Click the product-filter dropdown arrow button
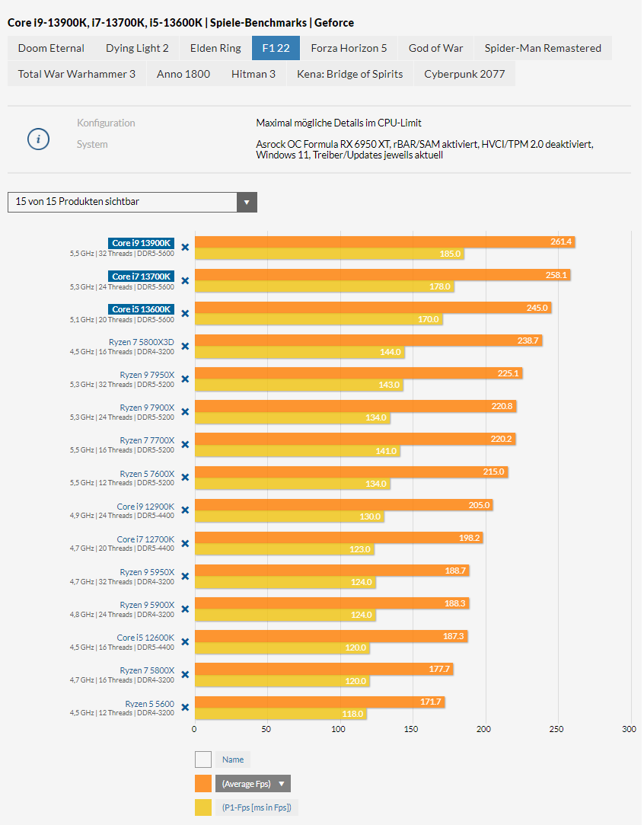Image resolution: width=644 pixels, height=825 pixels. pyautogui.click(x=247, y=202)
